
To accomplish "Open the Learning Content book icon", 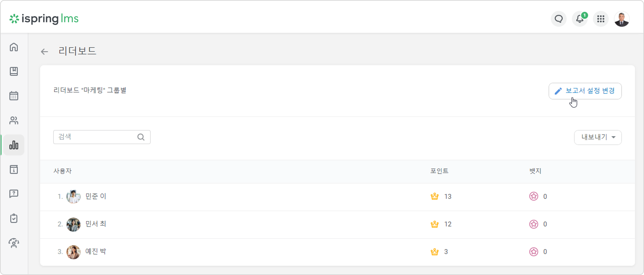I will tap(14, 71).
